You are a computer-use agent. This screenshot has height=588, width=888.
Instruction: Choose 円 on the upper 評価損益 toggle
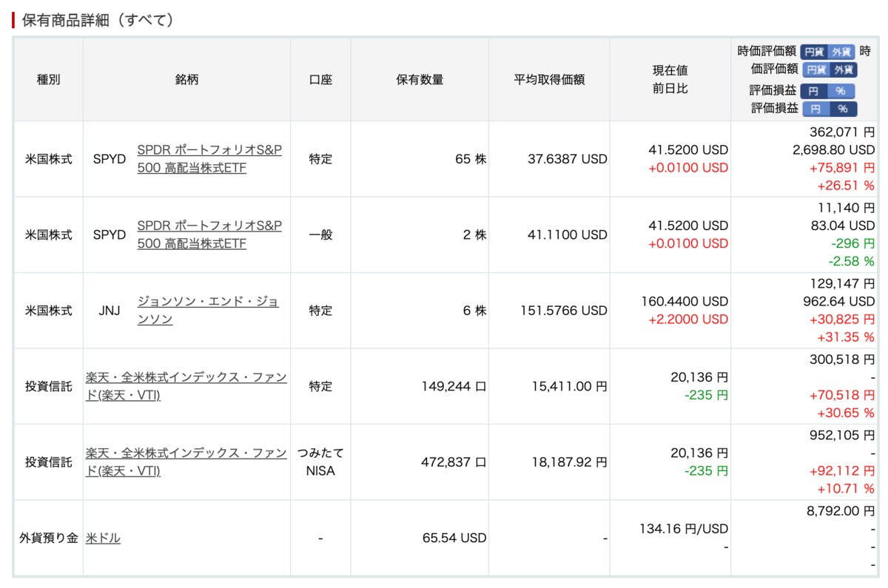pos(813,91)
